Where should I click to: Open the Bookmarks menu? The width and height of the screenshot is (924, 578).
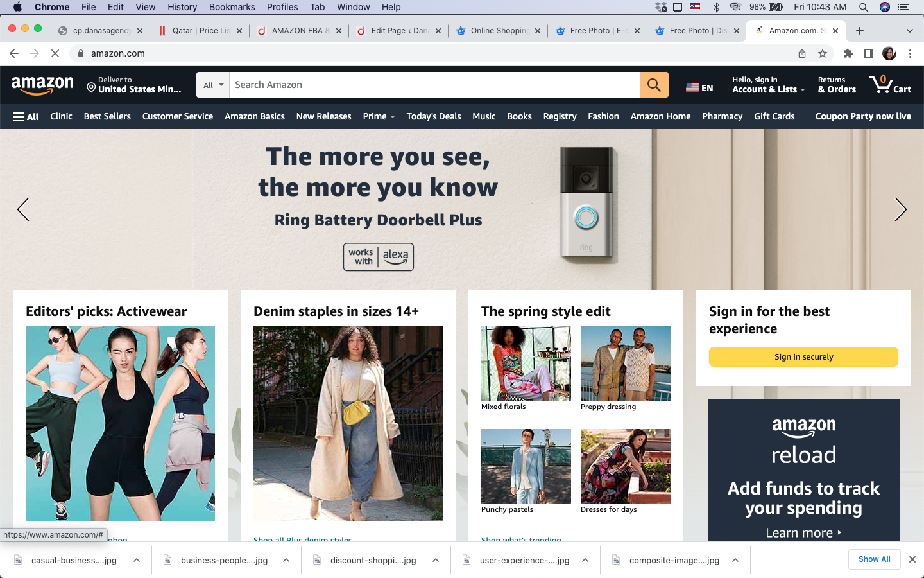[x=232, y=7]
